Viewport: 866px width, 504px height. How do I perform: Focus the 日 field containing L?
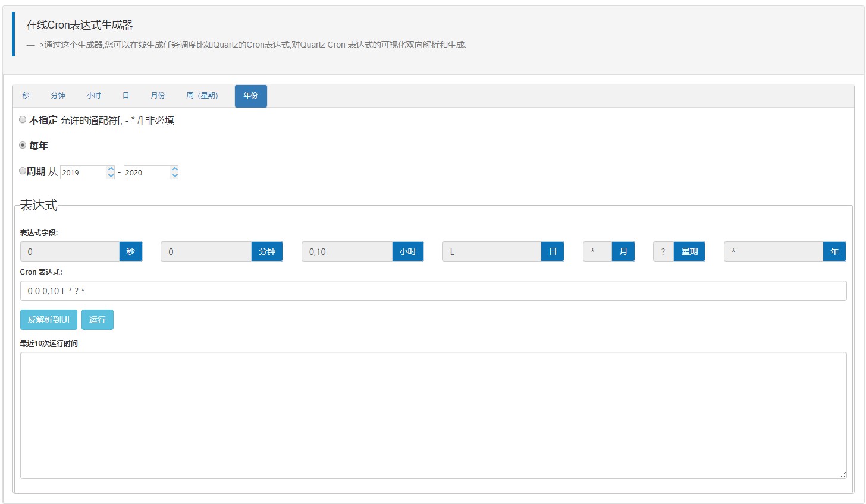point(492,251)
